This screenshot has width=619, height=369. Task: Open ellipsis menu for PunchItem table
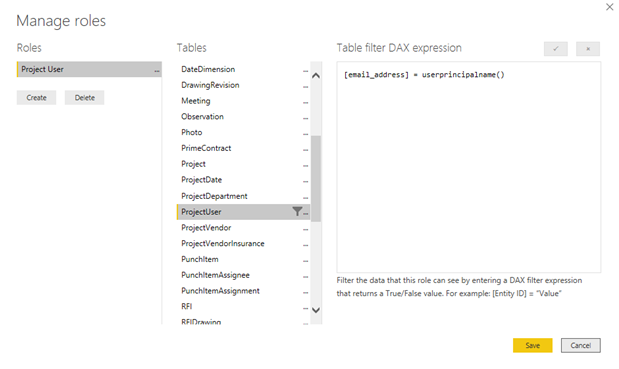305,261
